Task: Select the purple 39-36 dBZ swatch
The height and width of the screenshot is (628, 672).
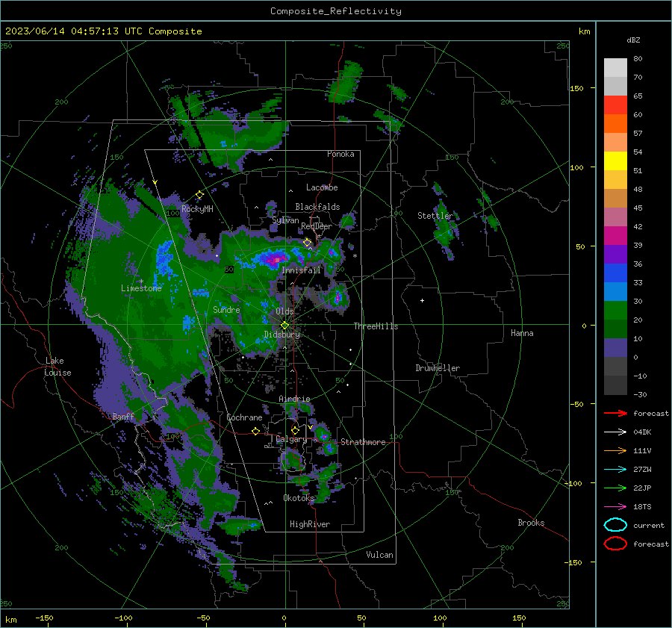Action: coord(615,254)
